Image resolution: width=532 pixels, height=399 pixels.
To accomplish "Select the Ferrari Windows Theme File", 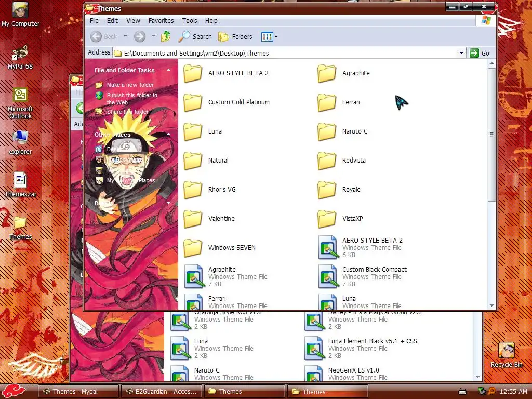I will pyautogui.click(x=226, y=302).
